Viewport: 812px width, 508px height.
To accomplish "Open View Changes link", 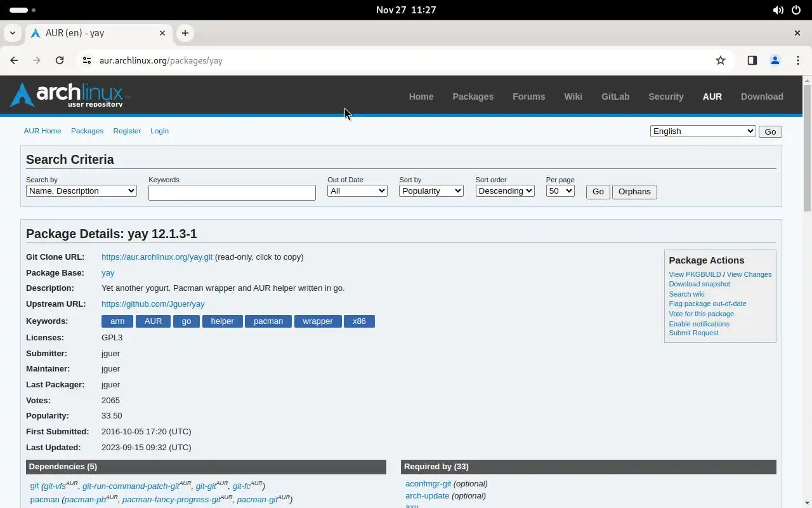I will click(749, 274).
